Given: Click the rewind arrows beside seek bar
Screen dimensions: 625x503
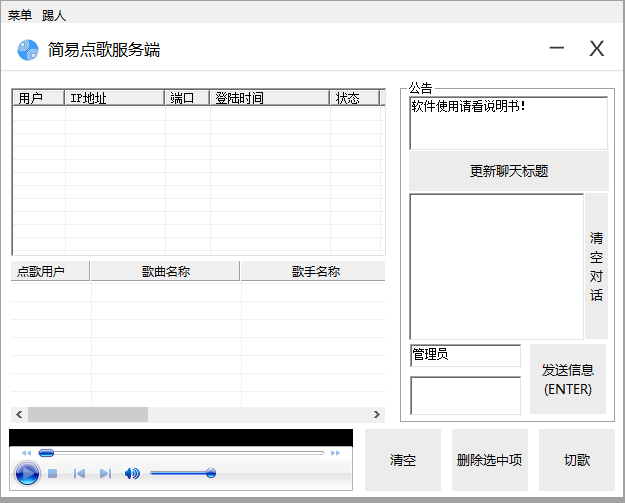Looking at the screenshot, I should [27, 453].
